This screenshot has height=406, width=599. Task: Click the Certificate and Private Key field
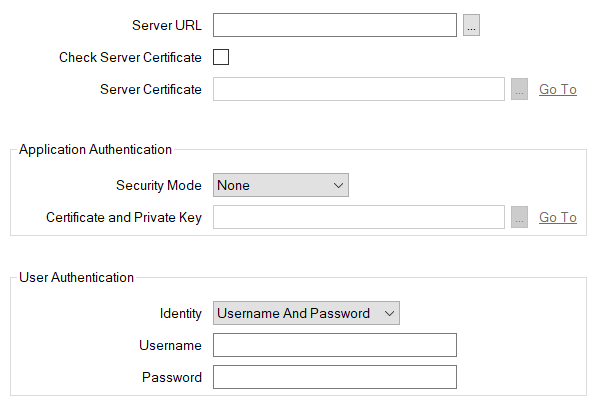click(359, 217)
